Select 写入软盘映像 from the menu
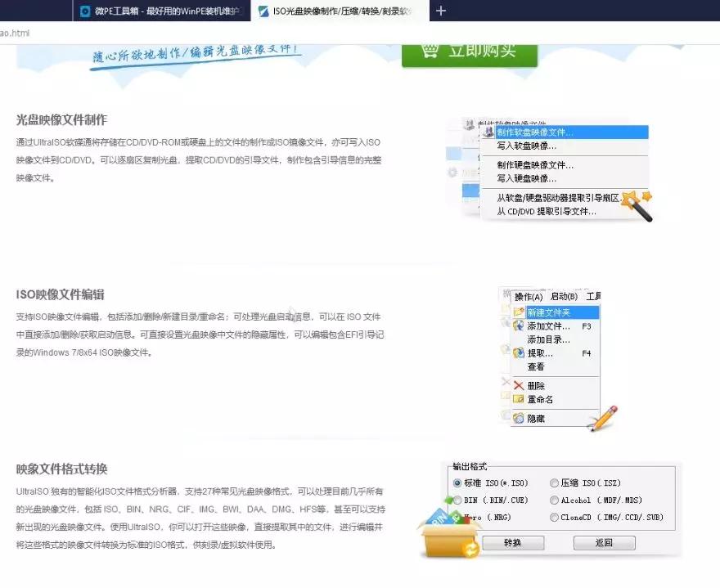The height and width of the screenshot is (588, 720). (x=525, y=146)
